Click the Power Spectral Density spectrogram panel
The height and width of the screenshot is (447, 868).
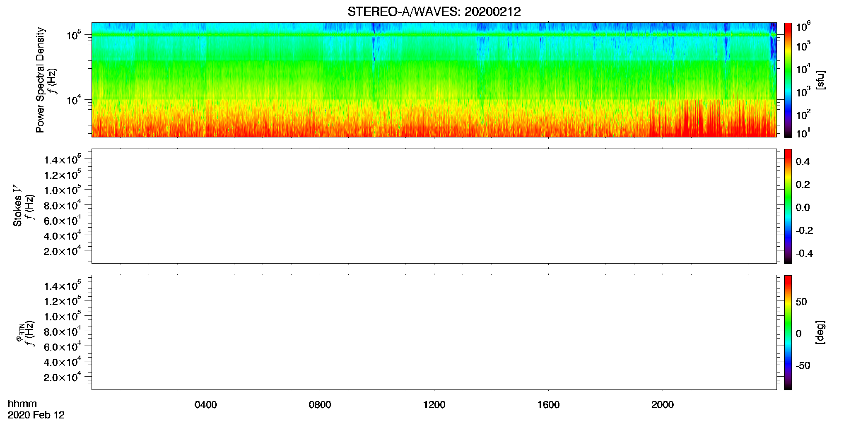434,79
